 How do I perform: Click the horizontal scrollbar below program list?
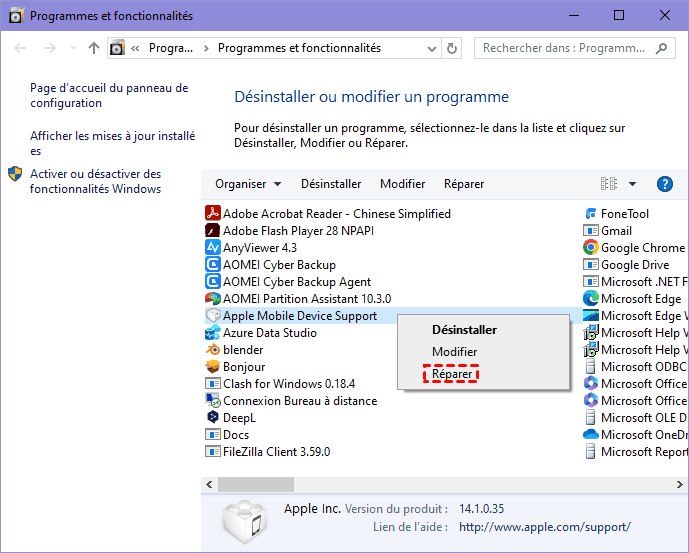point(400,484)
